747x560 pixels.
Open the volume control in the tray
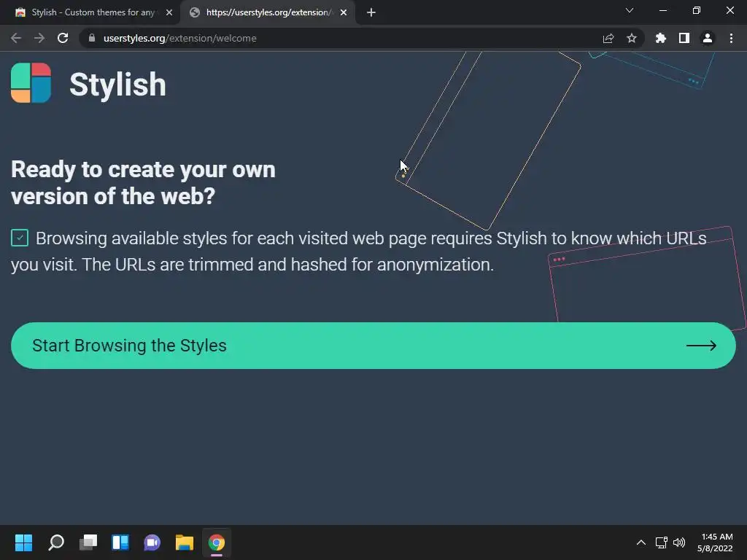[x=679, y=542]
